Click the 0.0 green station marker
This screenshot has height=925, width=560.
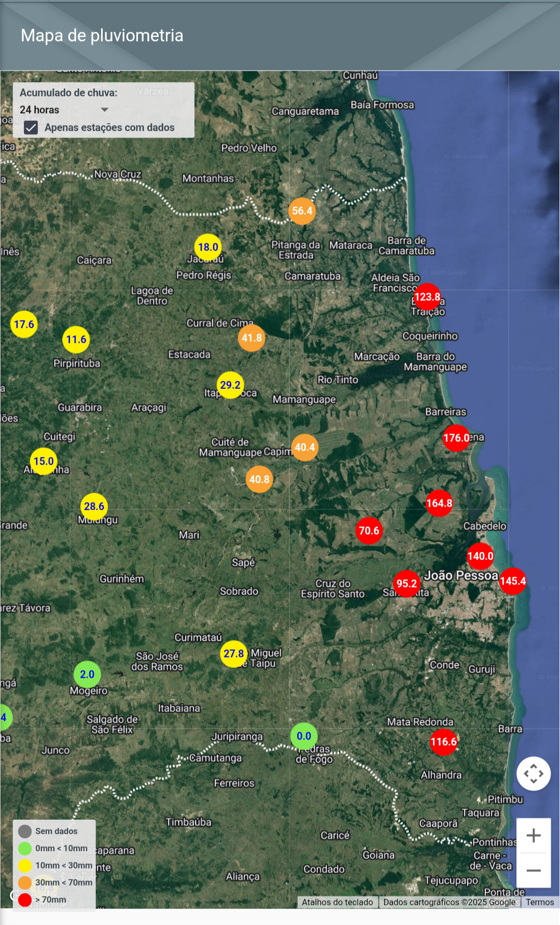click(304, 736)
